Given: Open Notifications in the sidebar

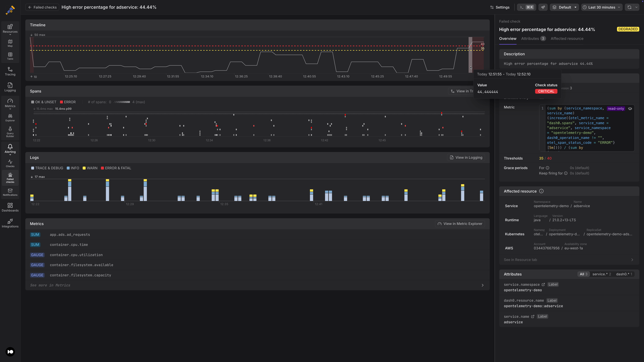Looking at the screenshot, I should click(x=10, y=192).
